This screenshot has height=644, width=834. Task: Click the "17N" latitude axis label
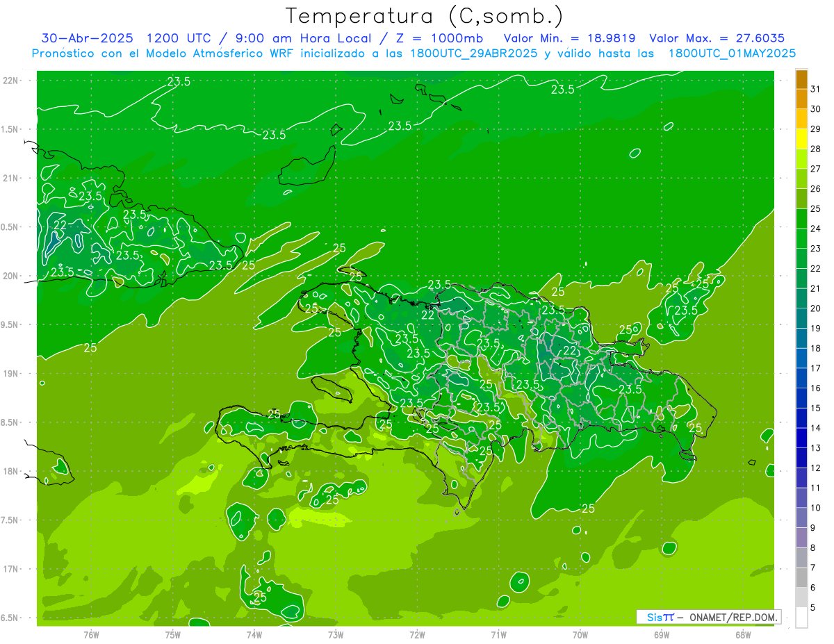10,569
